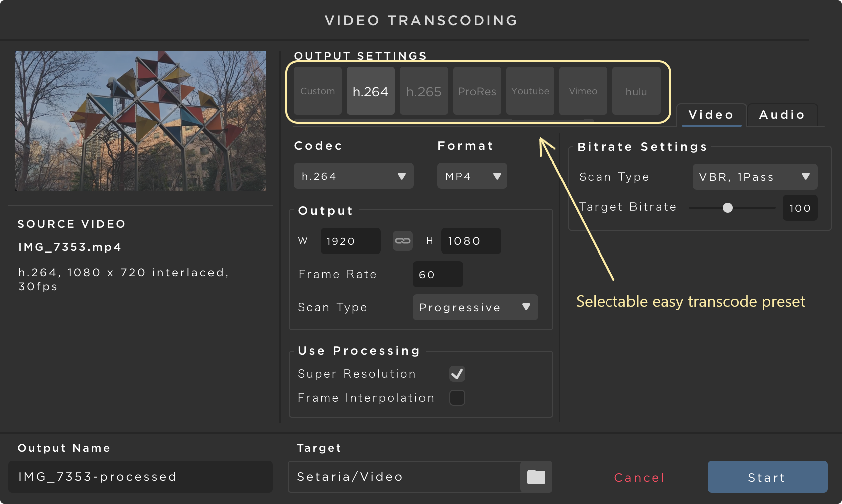842x504 pixels.
Task: Click the source file name IMG_7353.mp4
Action: click(x=70, y=247)
